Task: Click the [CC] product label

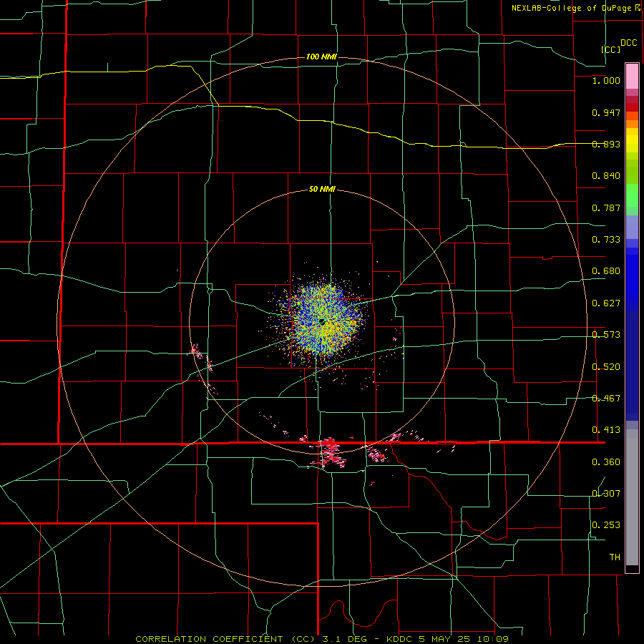Action: pyautogui.click(x=611, y=49)
